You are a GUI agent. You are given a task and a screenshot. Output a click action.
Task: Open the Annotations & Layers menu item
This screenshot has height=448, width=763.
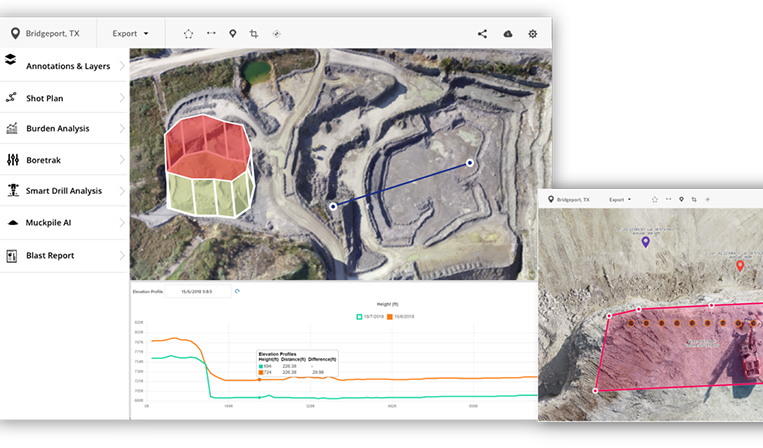[63, 66]
